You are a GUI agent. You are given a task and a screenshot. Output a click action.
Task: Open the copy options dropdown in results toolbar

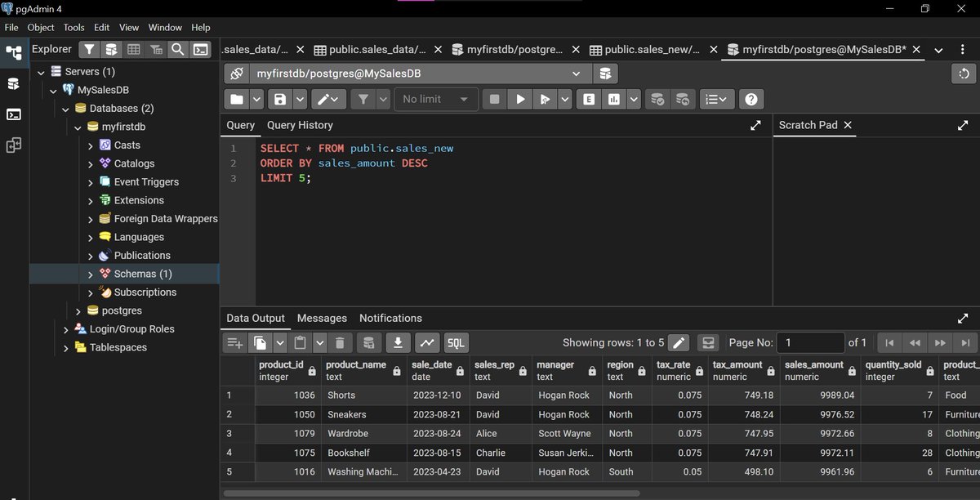tap(280, 343)
